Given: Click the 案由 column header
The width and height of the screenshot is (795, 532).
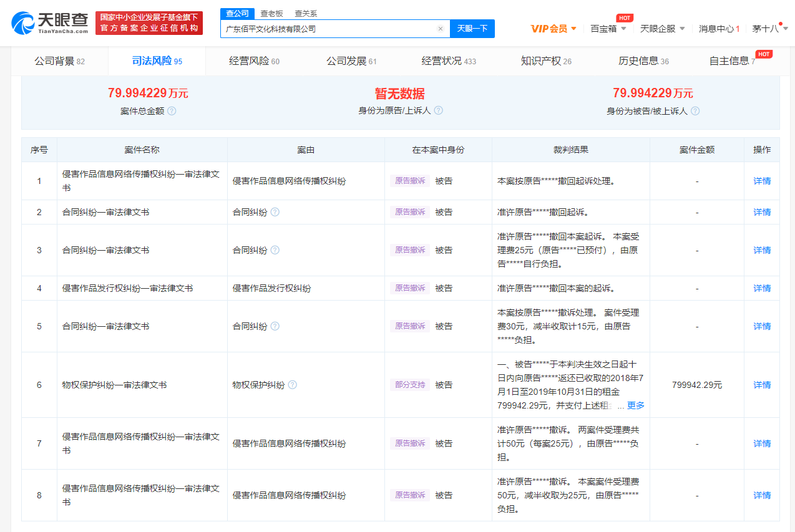Looking at the screenshot, I should click(x=306, y=150).
